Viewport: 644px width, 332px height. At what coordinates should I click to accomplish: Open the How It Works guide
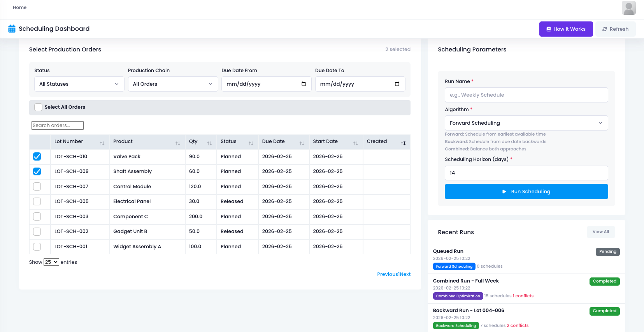coord(566,29)
